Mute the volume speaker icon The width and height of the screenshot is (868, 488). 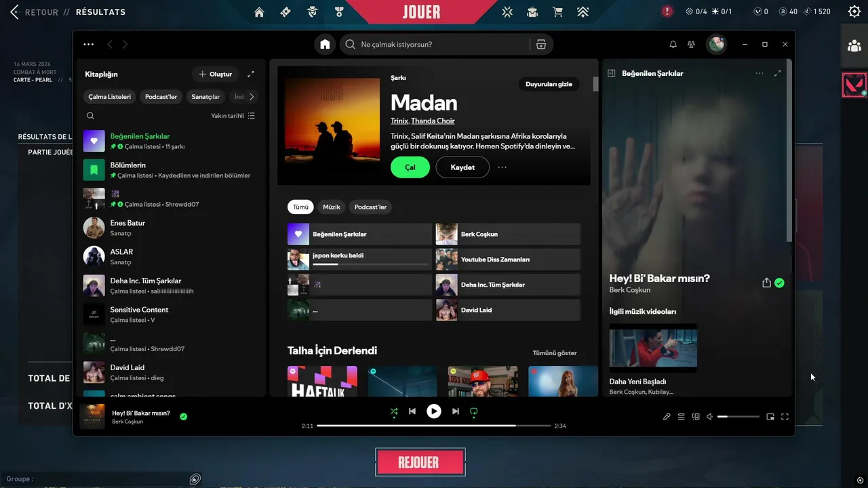pyautogui.click(x=709, y=417)
